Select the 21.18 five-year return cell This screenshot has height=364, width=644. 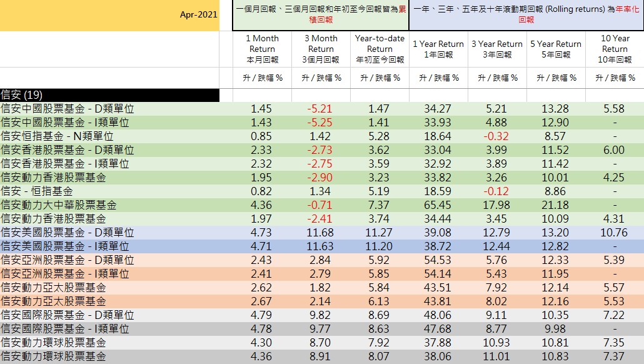555,205
